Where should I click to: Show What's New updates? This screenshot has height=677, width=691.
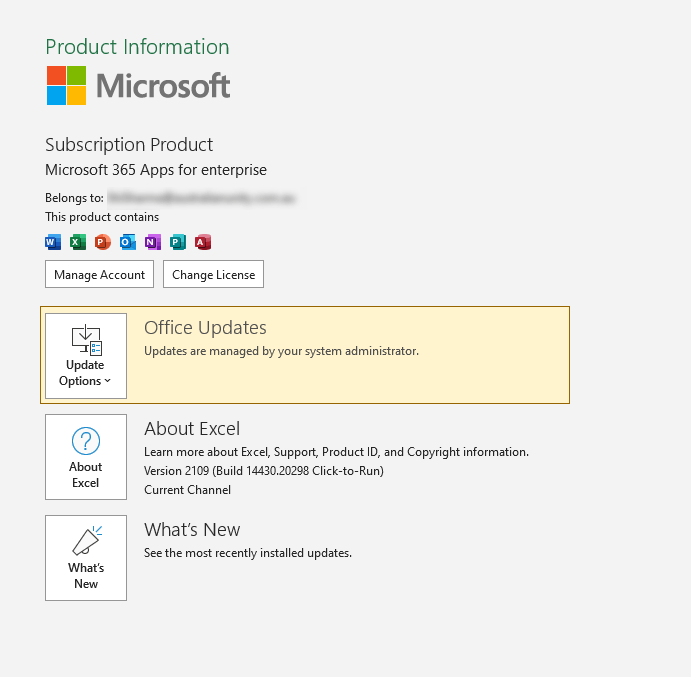(86, 558)
